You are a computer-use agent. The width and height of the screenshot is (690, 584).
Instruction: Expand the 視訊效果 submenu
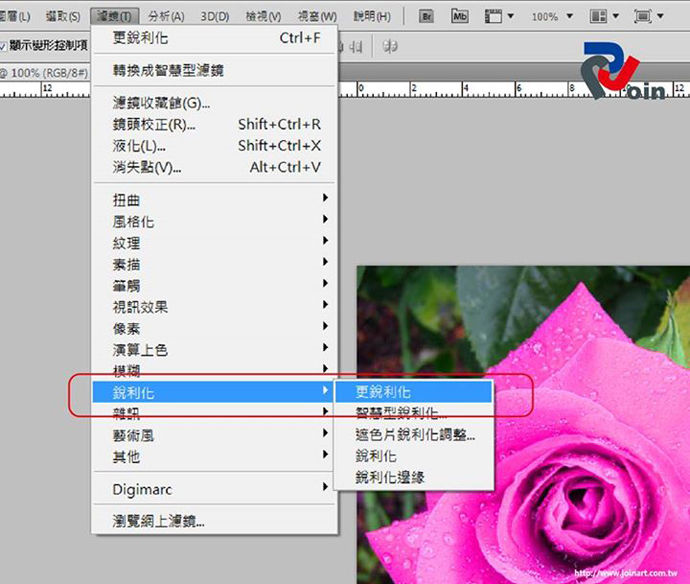click(214, 307)
